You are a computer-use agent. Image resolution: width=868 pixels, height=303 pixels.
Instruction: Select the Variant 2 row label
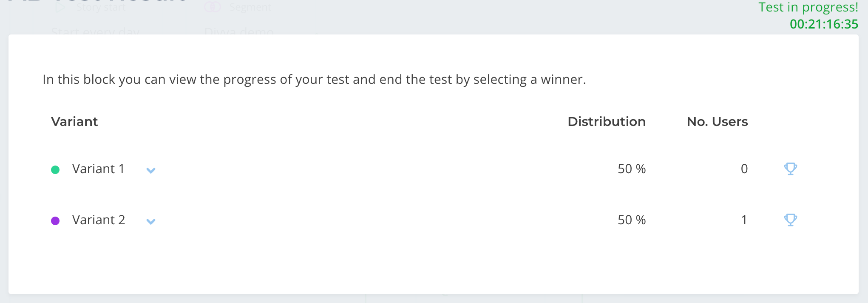99,220
